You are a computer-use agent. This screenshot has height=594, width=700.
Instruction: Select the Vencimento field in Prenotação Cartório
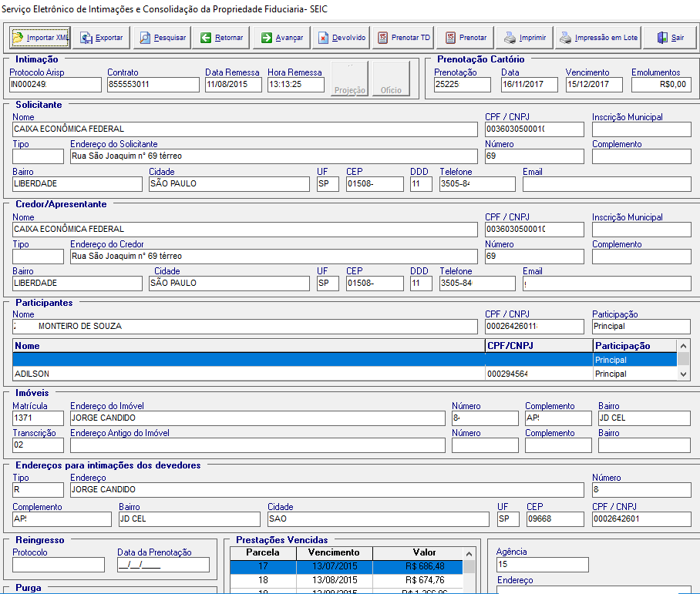tap(594, 85)
